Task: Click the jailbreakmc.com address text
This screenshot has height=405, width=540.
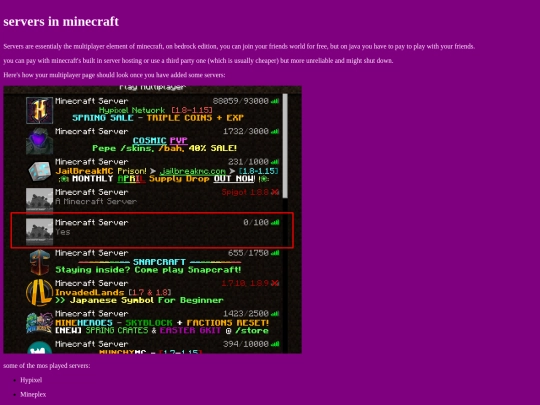Action: point(192,171)
